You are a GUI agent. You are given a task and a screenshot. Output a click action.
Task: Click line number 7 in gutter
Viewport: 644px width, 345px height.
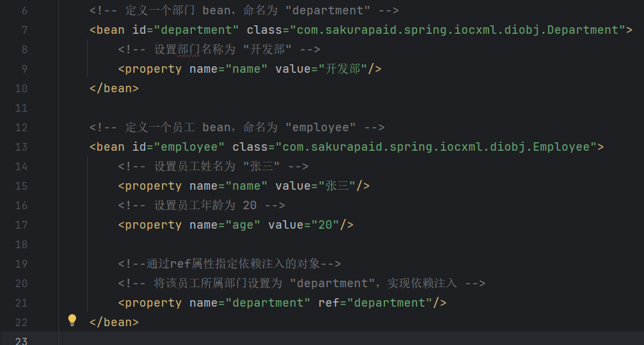click(x=25, y=30)
